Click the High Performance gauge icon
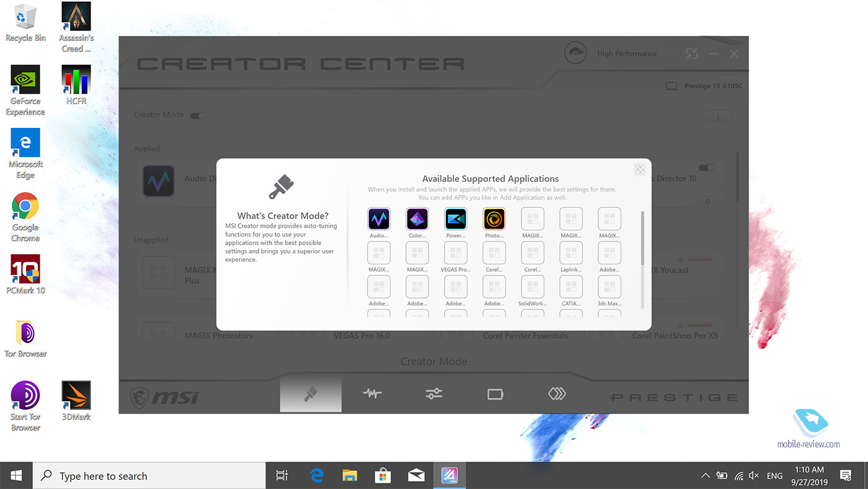 tap(575, 53)
